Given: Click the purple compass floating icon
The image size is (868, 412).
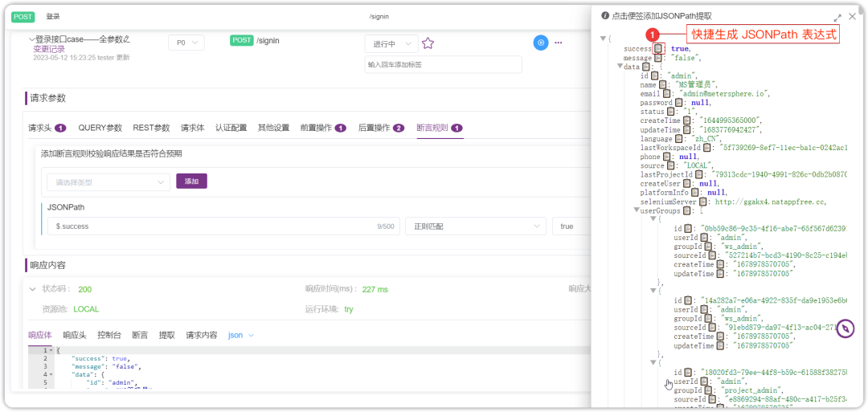Looking at the screenshot, I should 845,328.
